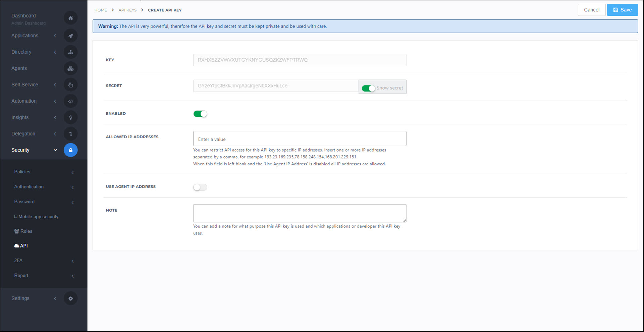Expand the Settings menu chevron
The image size is (644, 332).
click(x=55, y=298)
